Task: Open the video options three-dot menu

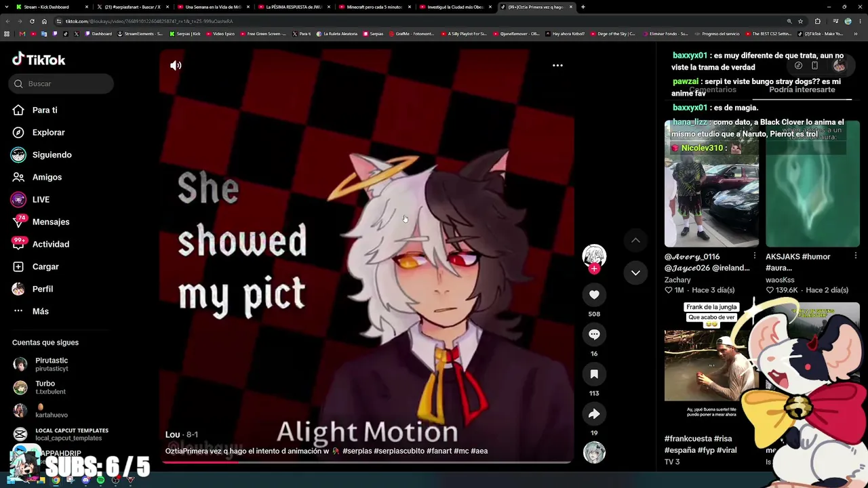Action: [557, 66]
